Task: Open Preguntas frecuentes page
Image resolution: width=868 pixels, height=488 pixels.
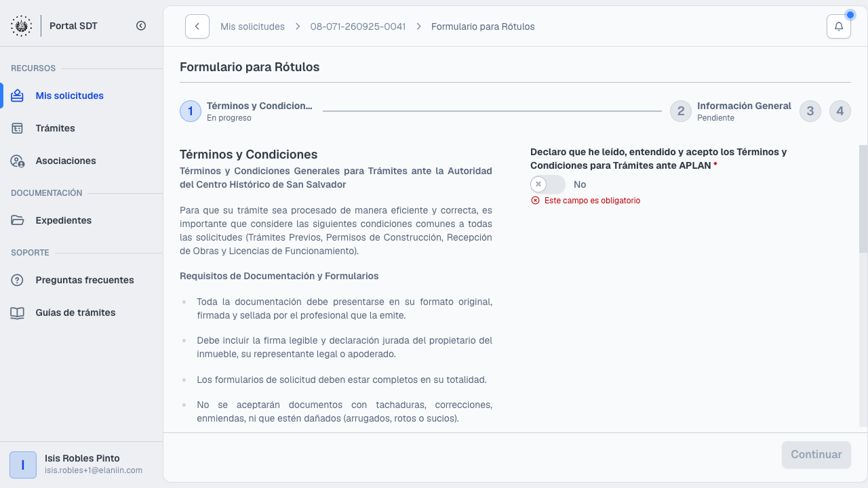Action: click(x=85, y=280)
